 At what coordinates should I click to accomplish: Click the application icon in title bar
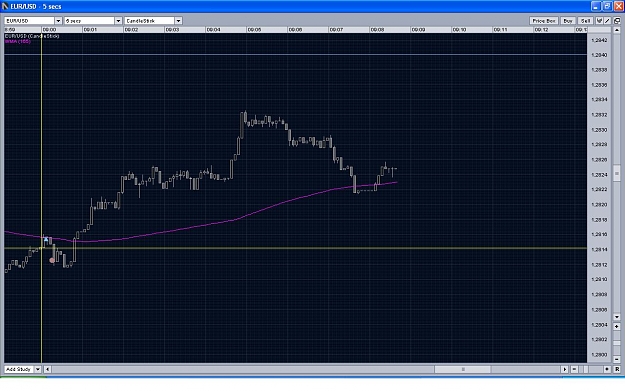tap(5, 6)
